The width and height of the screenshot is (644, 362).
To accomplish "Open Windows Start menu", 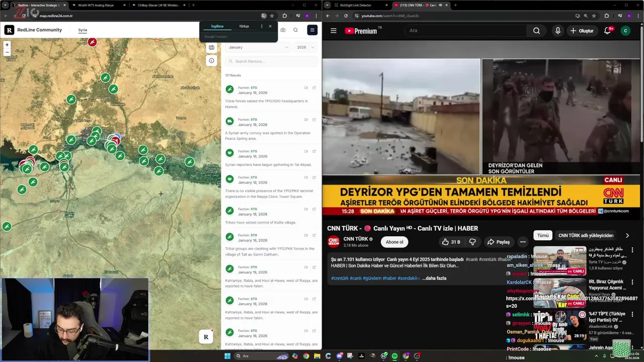I will click(227, 356).
